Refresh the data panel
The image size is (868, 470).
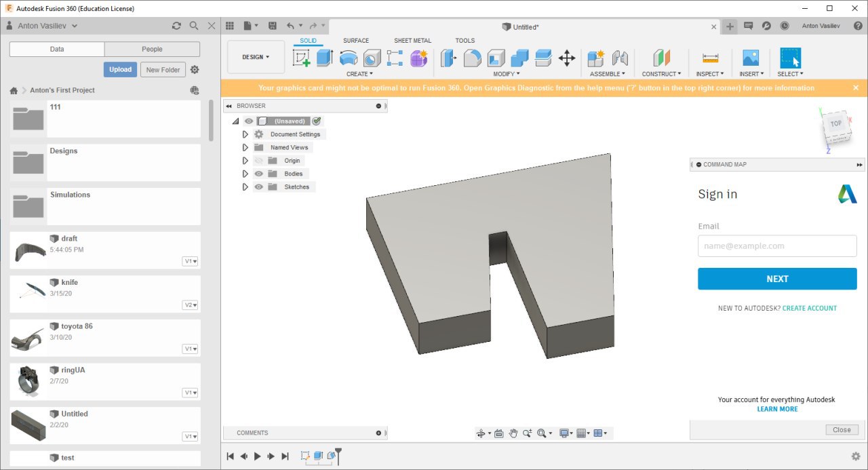pos(176,26)
